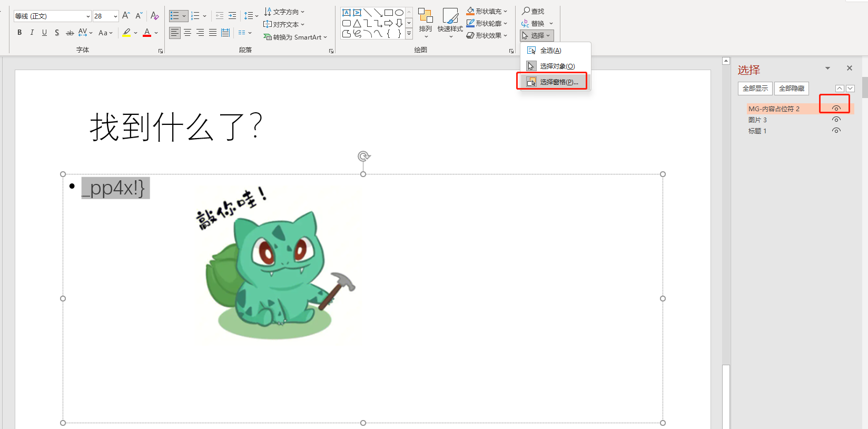Clear all text formatting
Screen dimensions: 868x429
(154, 16)
